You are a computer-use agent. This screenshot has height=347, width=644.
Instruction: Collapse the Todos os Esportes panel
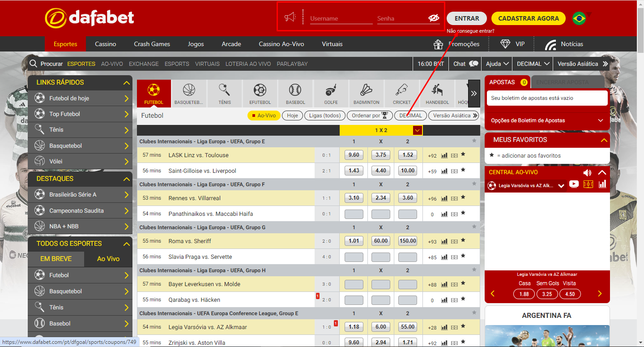[x=127, y=244]
